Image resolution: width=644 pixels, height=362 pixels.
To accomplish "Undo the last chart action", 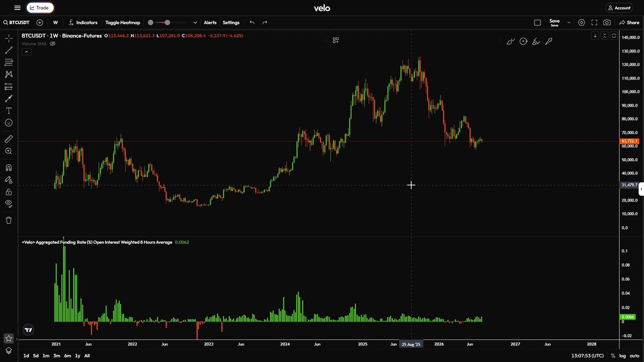I will 252,23.
